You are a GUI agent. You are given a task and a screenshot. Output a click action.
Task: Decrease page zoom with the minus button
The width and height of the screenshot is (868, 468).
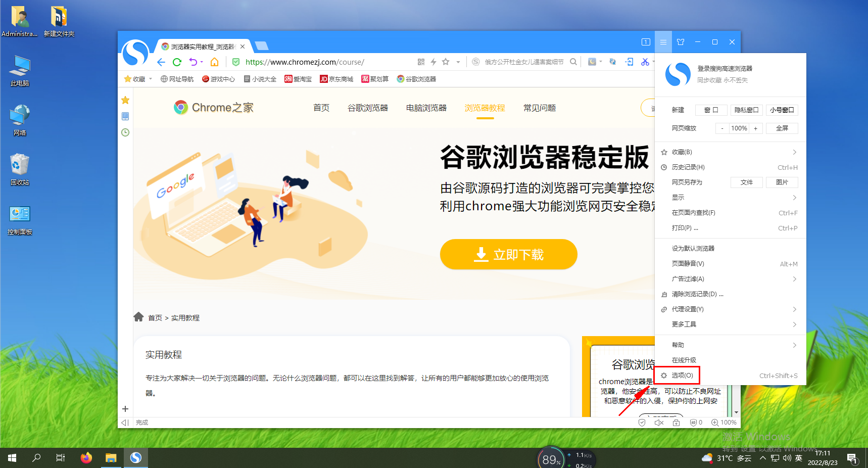(722, 128)
